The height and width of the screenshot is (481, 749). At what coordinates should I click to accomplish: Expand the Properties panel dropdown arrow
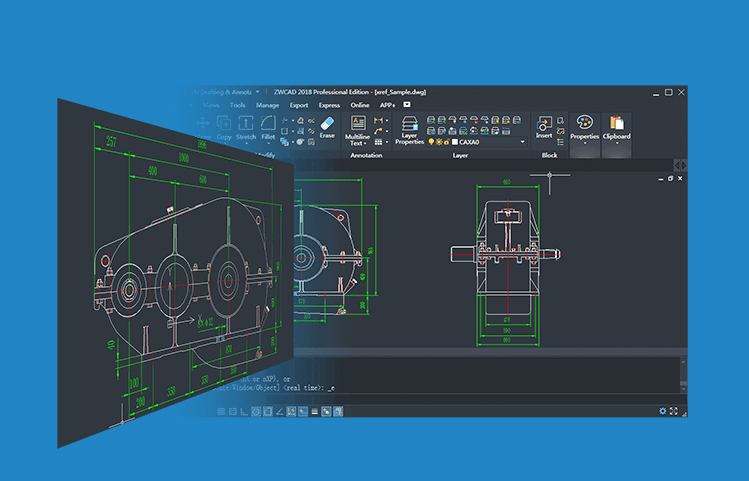pos(584,143)
